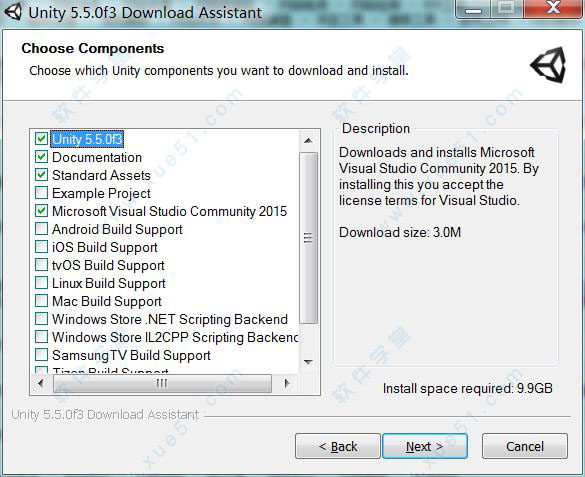Select the Standard Assets list entry
The height and width of the screenshot is (477, 585).
click(101, 175)
